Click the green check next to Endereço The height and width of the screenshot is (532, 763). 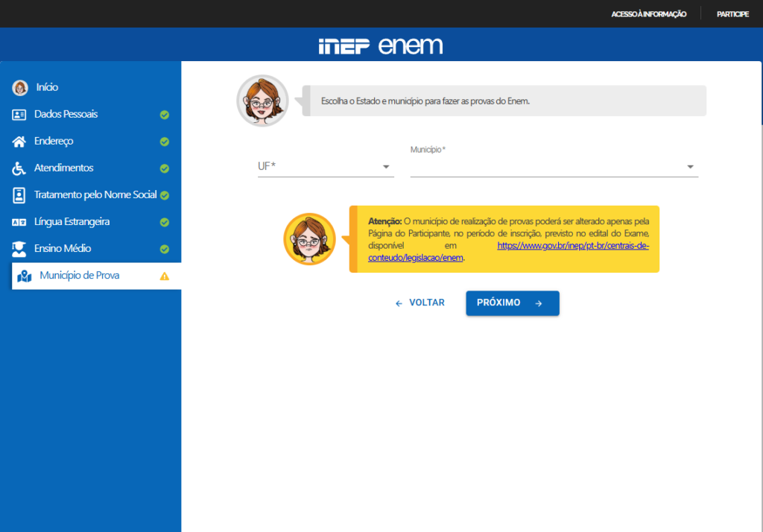[x=165, y=142]
